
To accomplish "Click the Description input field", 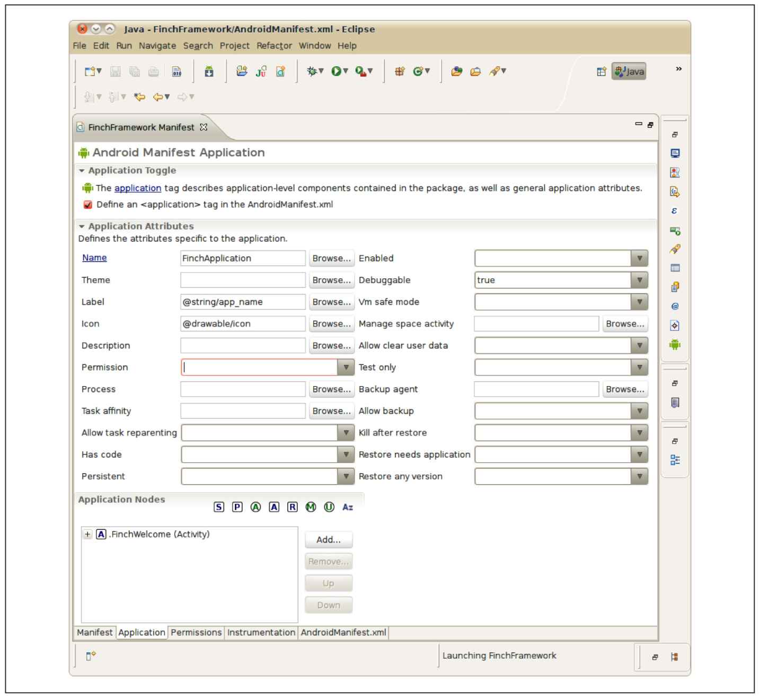I will [243, 345].
